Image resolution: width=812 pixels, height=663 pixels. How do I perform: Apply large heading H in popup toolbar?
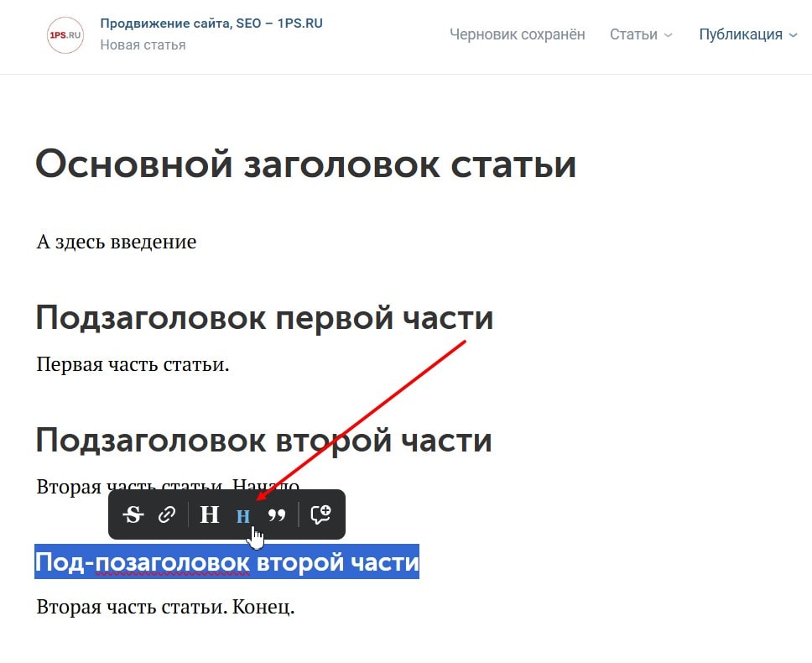pos(210,514)
